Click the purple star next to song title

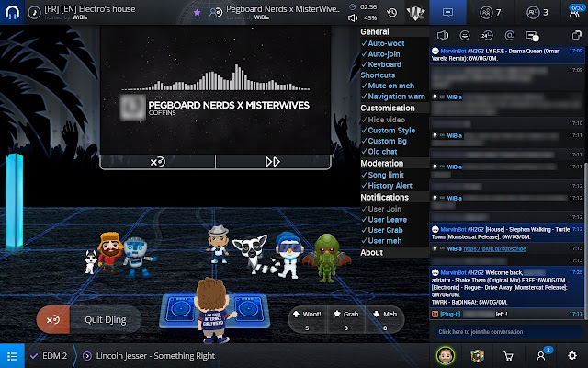pos(197,12)
